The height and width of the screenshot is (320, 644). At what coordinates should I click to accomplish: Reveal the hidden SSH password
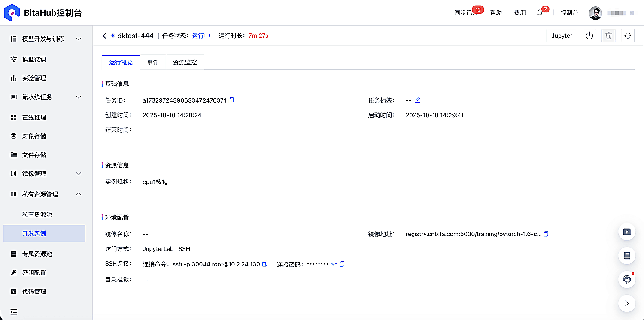[334, 264]
